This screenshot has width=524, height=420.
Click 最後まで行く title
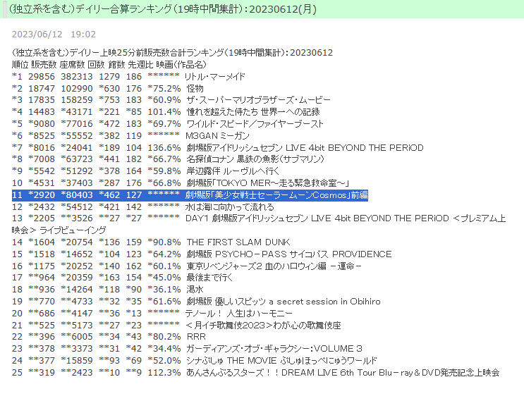point(209,278)
